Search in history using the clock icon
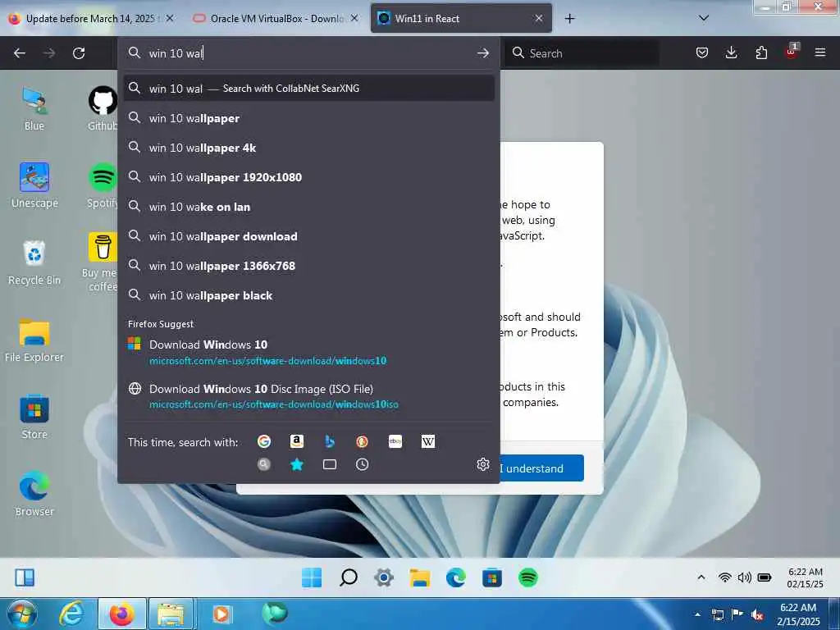The image size is (840, 630). click(x=362, y=464)
